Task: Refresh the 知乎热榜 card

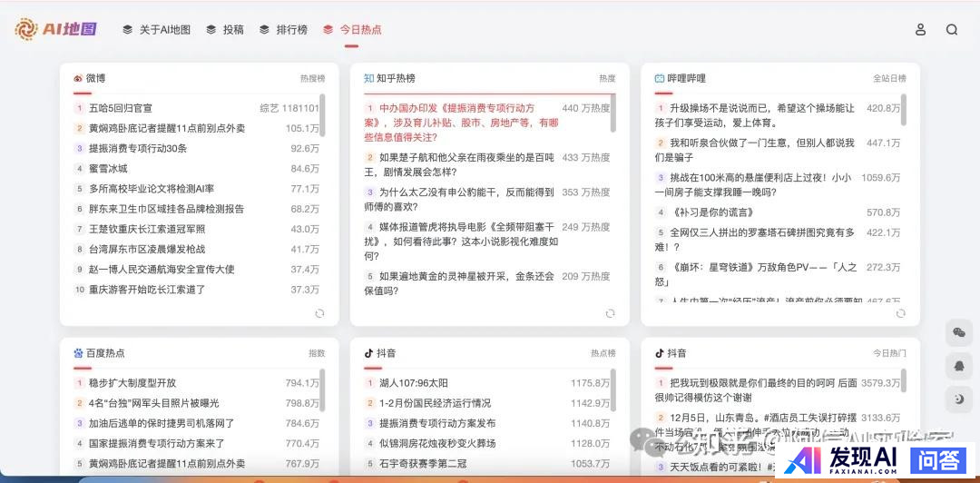Action: point(610,313)
